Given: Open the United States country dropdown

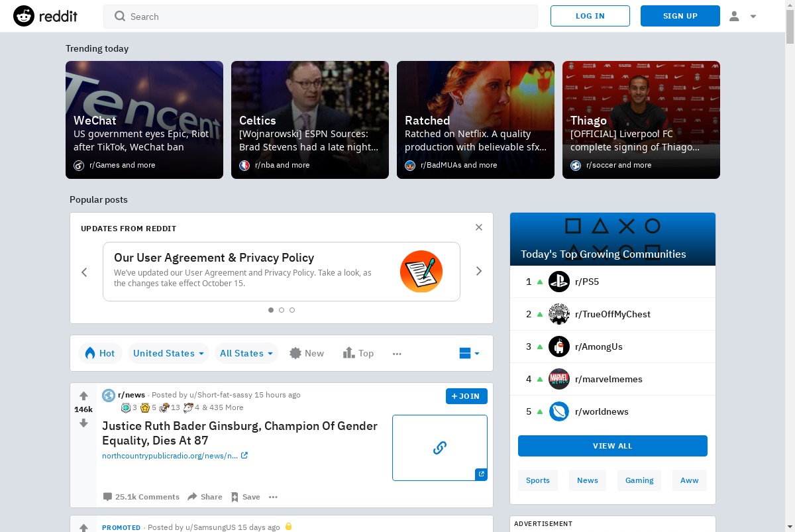Looking at the screenshot, I should coord(168,353).
